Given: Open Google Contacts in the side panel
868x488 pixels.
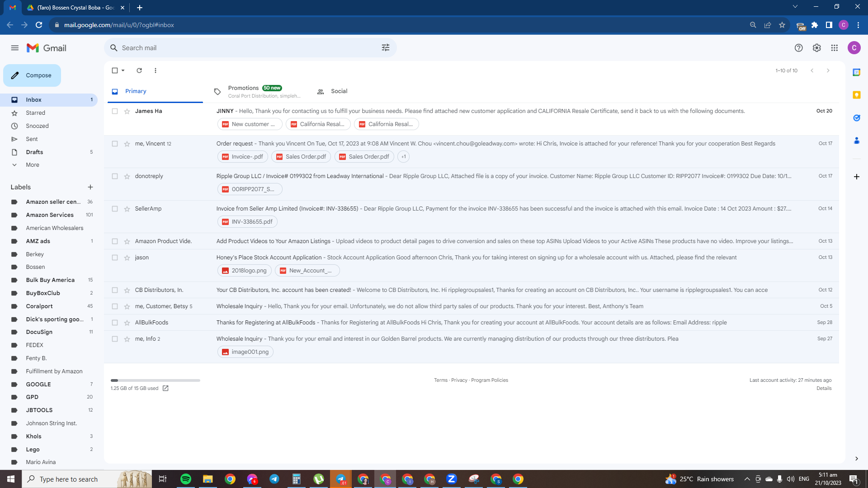Looking at the screenshot, I should pyautogui.click(x=856, y=141).
